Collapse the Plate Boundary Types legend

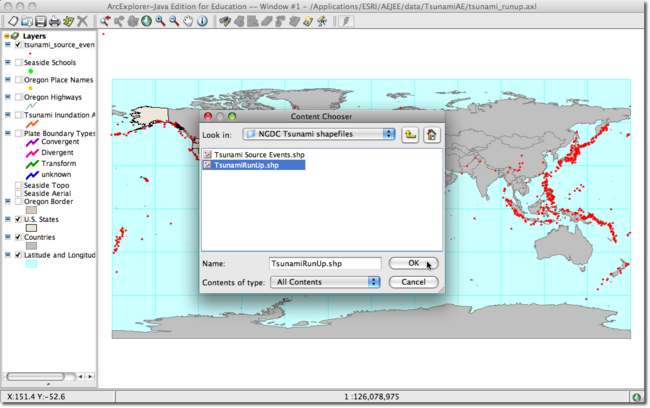point(8,133)
